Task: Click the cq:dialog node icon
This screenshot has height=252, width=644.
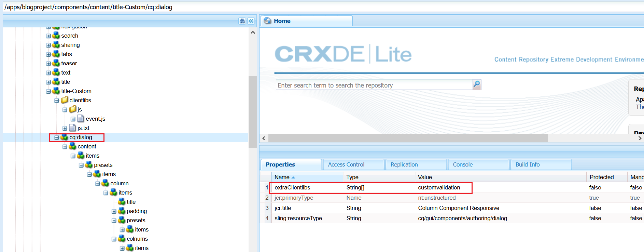Action: click(64, 137)
